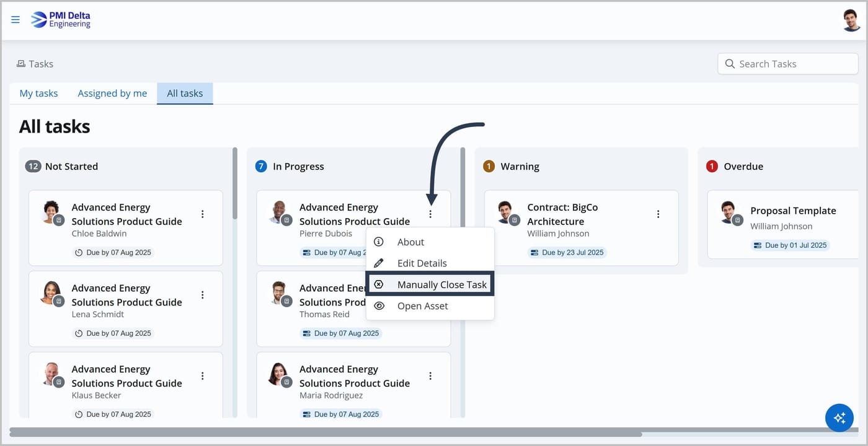Click the search magnifier icon
The image size is (868, 446).
pyautogui.click(x=730, y=64)
